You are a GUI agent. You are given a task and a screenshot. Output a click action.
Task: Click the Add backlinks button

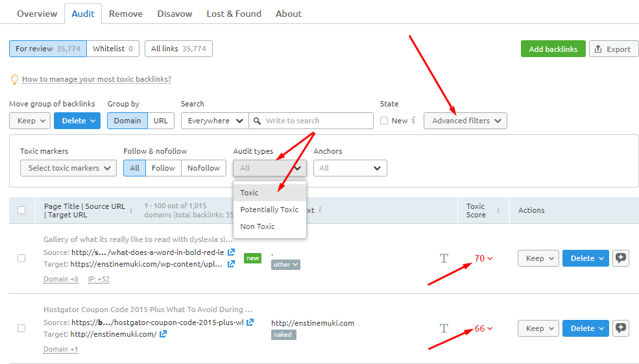pyautogui.click(x=553, y=49)
